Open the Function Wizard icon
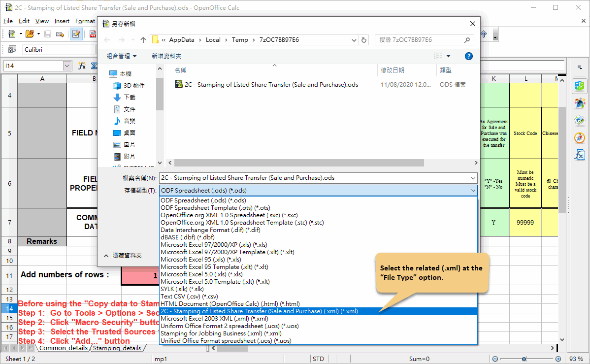 [82, 66]
